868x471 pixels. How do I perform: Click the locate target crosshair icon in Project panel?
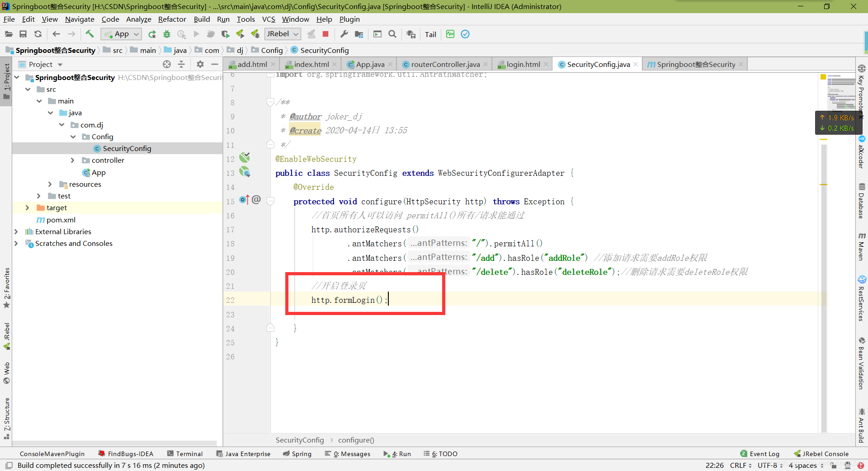167,64
